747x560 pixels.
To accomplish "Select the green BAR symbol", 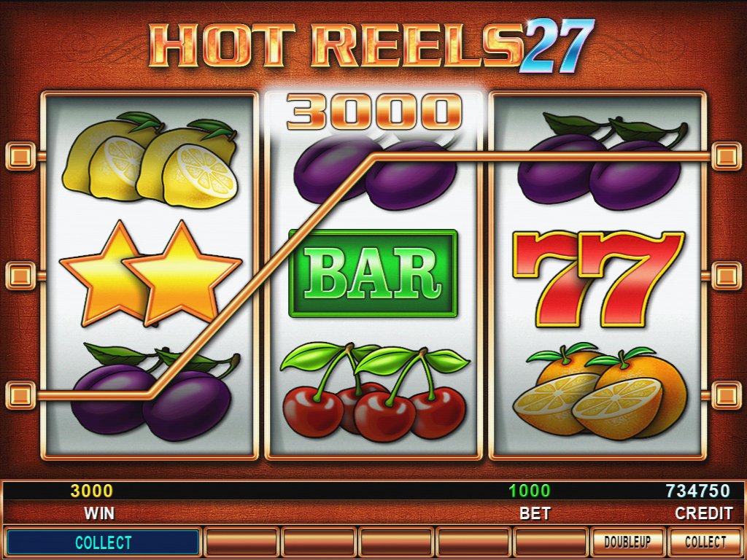I will (x=373, y=273).
